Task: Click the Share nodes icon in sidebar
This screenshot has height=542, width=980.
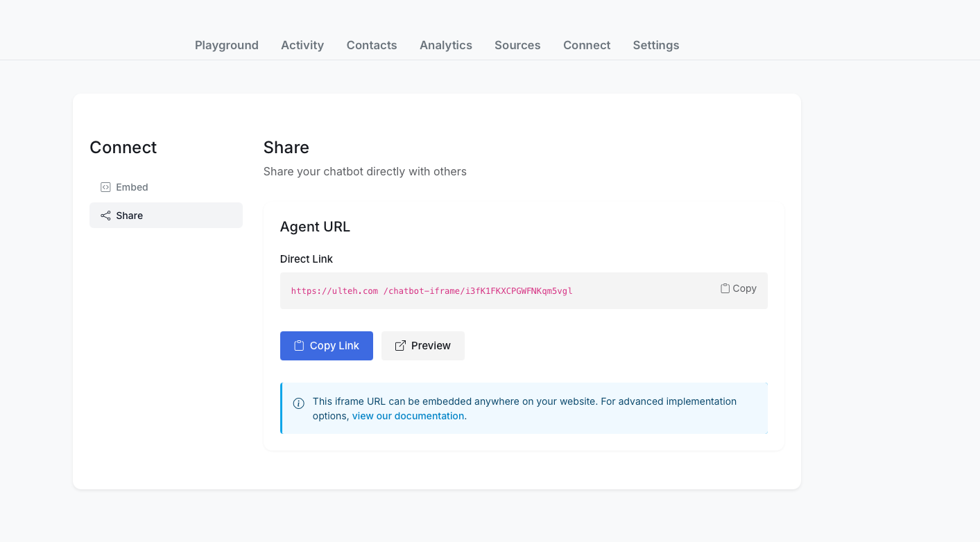Action: coord(105,216)
